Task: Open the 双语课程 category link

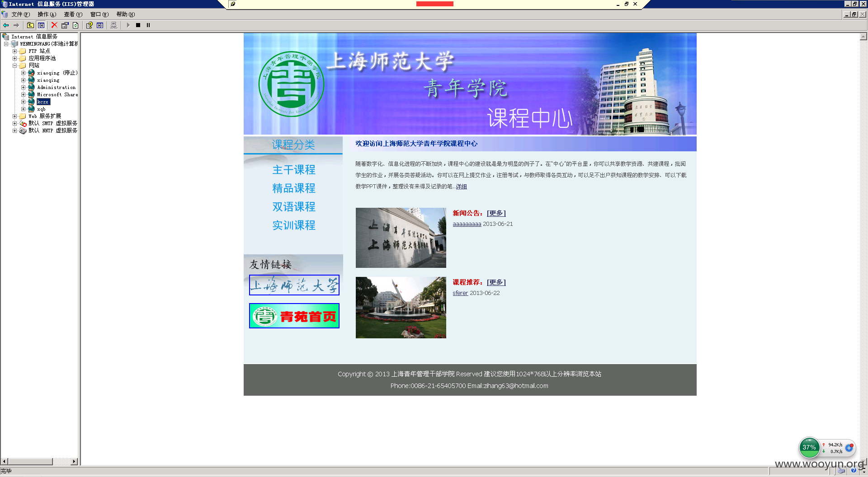Action: (x=294, y=207)
